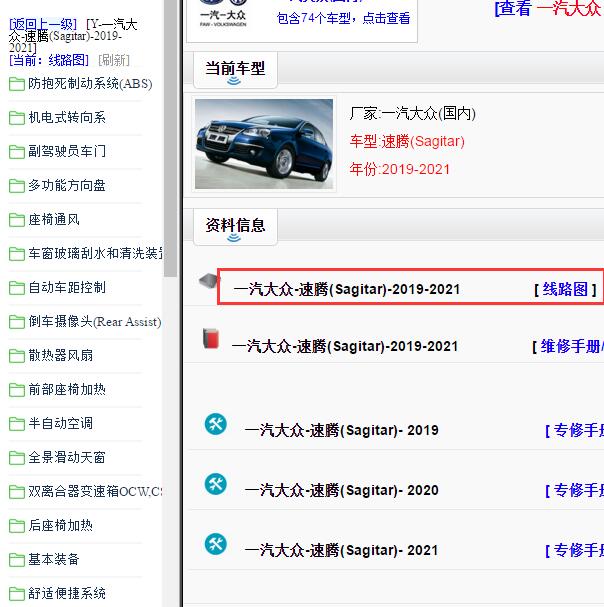This screenshot has width=604, height=607.
Task: Click folder icon beside 舒适便捷系统
Action: (x=17, y=594)
